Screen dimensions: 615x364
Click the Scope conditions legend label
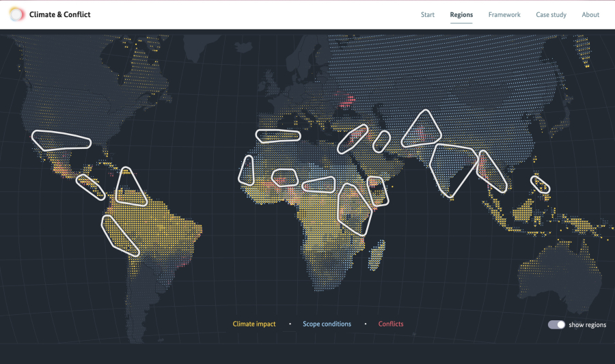327,324
